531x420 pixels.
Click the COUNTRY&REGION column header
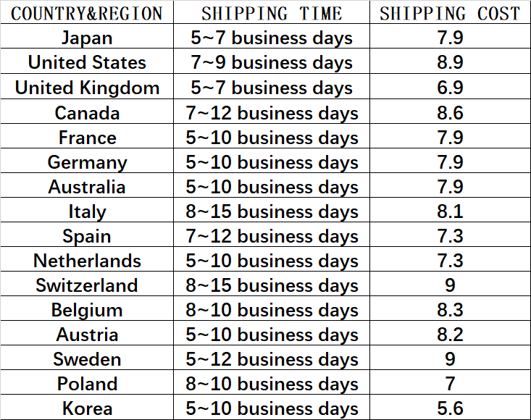(x=87, y=14)
